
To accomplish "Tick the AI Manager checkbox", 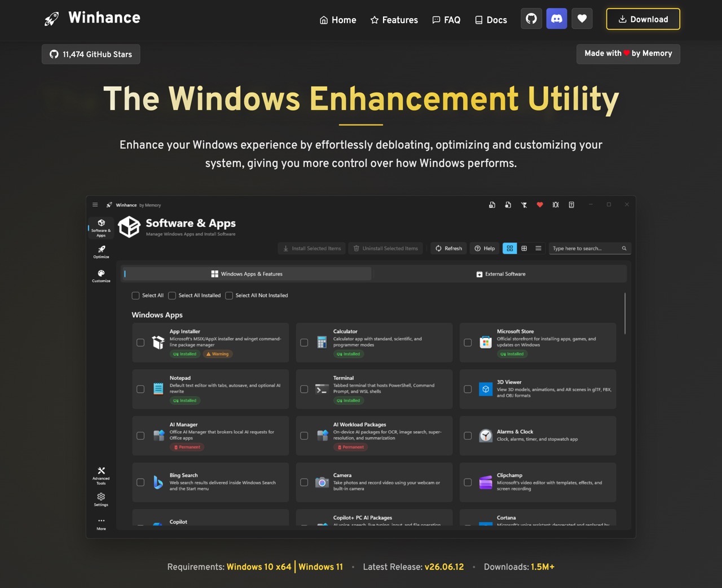I will click(x=140, y=436).
